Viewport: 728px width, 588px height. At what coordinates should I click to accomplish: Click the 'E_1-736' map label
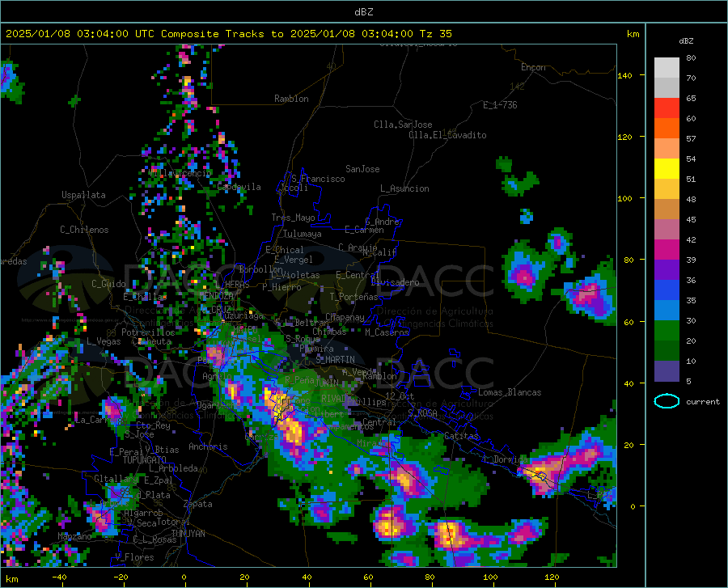pyautogui.click(x=500, y=105)
